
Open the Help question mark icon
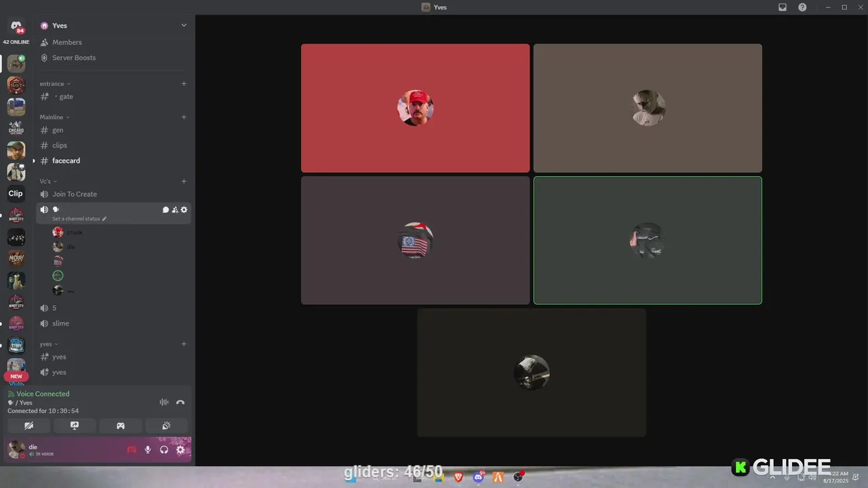coord(803,7)
